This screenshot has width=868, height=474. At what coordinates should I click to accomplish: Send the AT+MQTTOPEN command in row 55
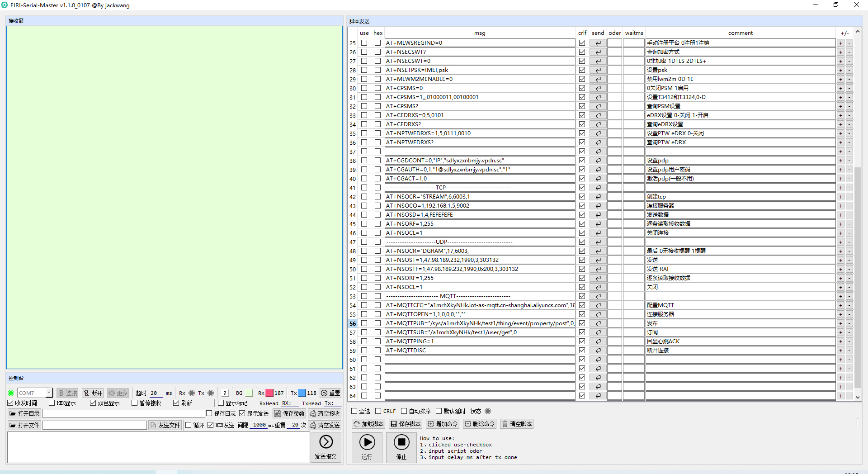pos(598,314)
